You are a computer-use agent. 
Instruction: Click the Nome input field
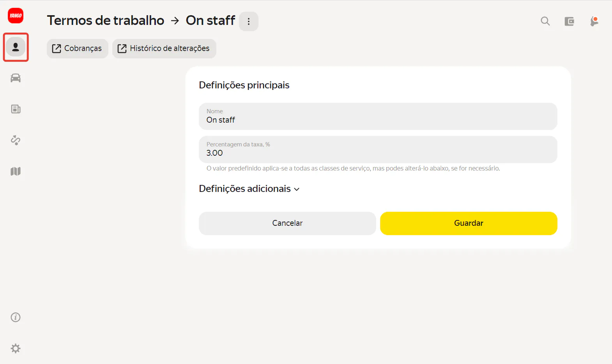[378, 116]
